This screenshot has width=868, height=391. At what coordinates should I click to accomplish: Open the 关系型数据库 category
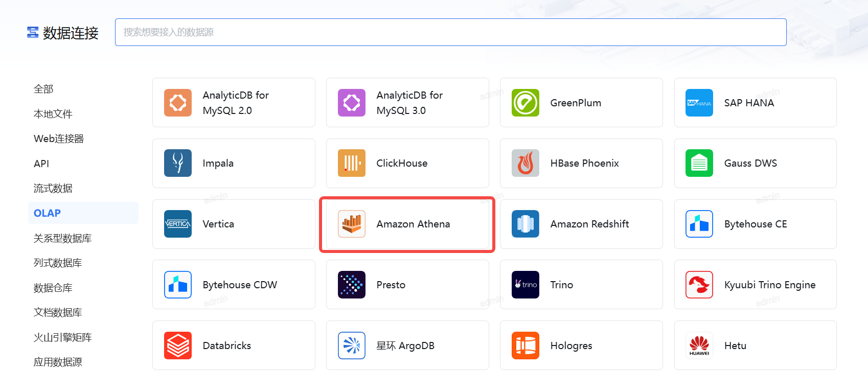point(63,238)
